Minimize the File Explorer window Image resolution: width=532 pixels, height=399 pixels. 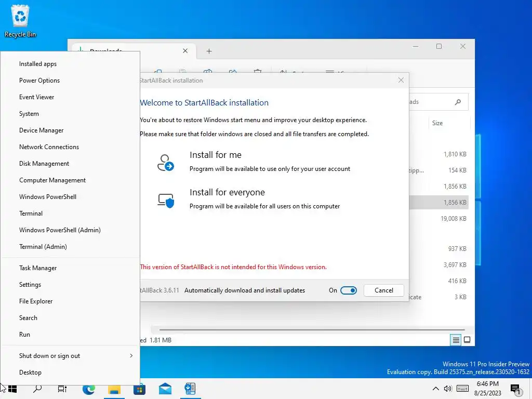[x=416, y=46]
